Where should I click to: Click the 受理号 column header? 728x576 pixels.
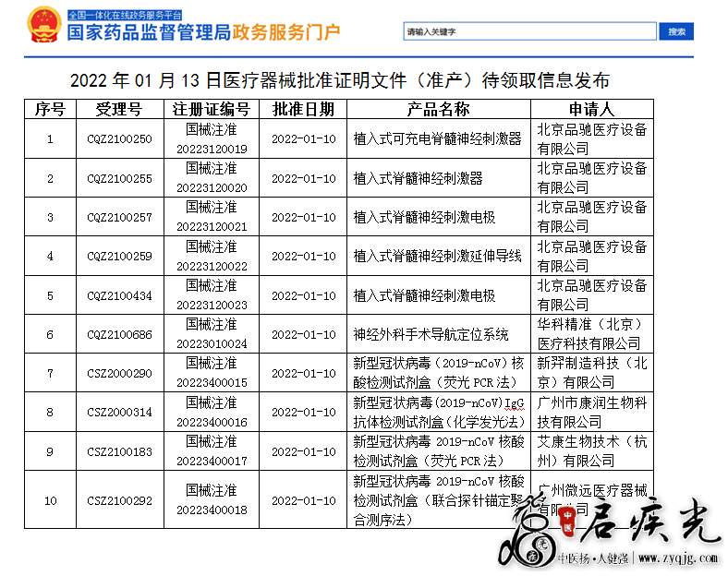[119, 110]
